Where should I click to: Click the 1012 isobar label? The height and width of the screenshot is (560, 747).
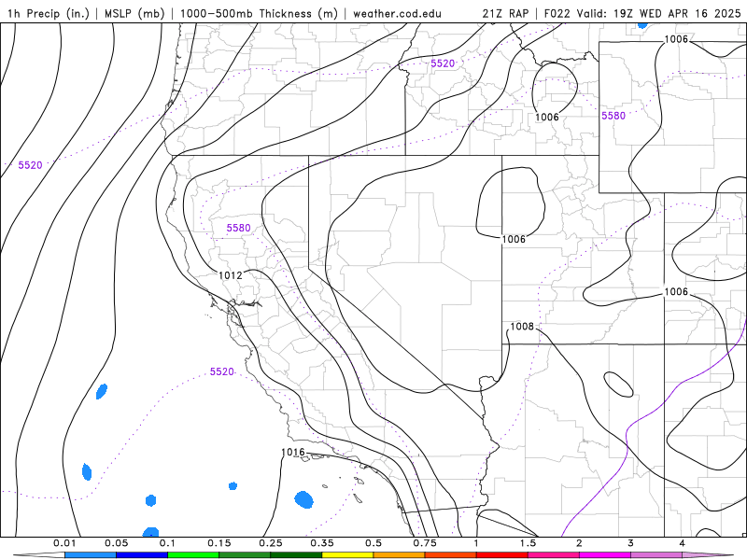pos(231,275)
